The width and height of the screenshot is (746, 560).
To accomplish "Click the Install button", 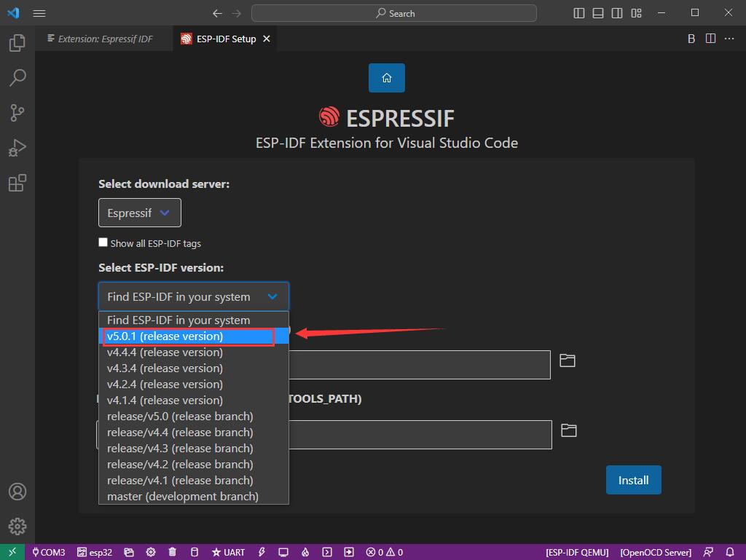I will pyautogui.click(x=633, y=480).
